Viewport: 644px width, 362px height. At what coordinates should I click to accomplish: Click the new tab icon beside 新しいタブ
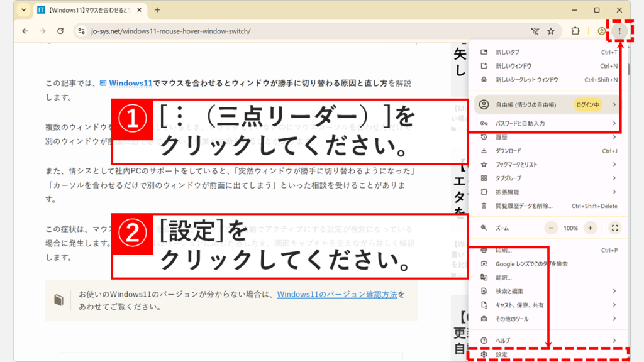pyautogui.click(x=484, y=52)
